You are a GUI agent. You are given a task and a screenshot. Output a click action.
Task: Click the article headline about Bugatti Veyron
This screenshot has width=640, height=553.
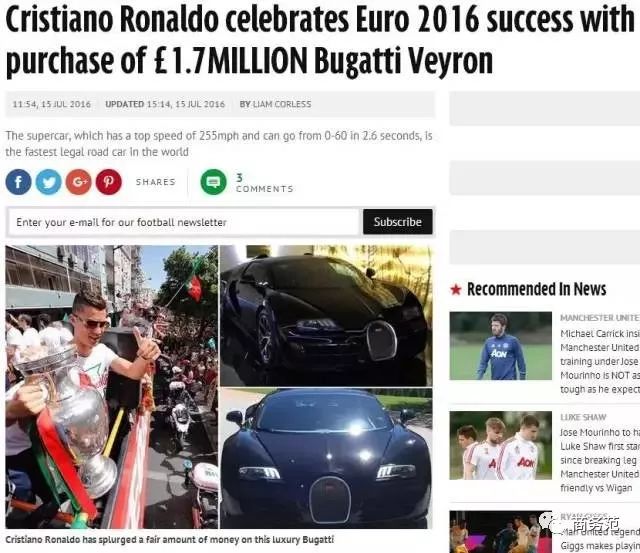(320, 40)
